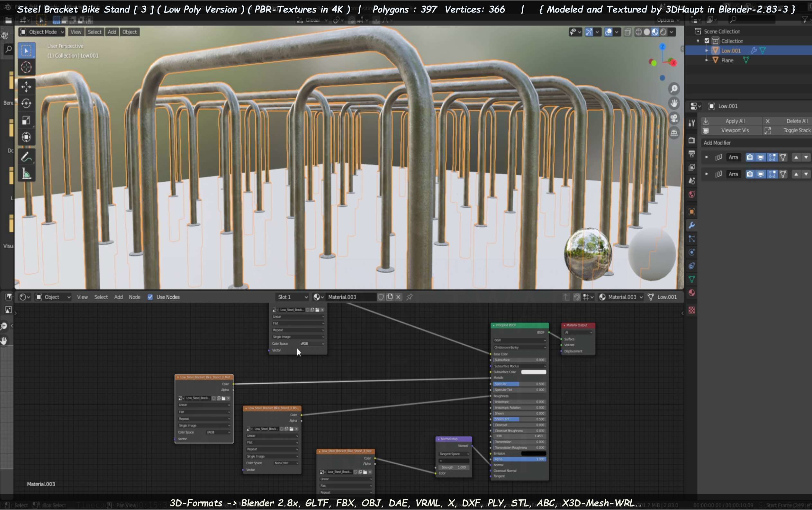Toggle camera view icon in viewport
812x510 pixels.
pyautogui.click(x=674, y=118)
